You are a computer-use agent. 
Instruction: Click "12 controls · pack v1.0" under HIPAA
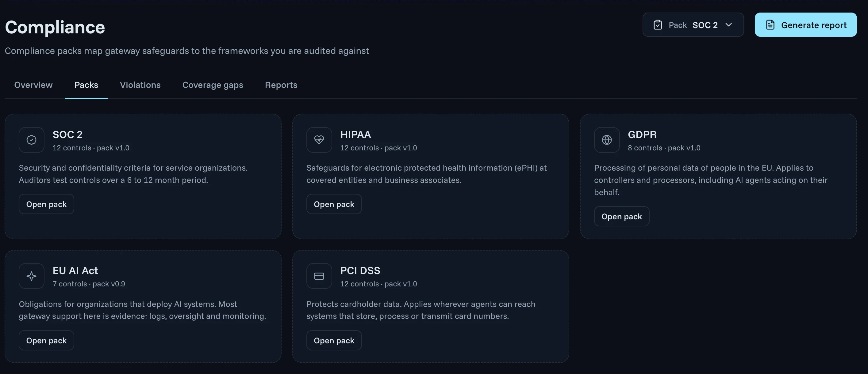378,148
